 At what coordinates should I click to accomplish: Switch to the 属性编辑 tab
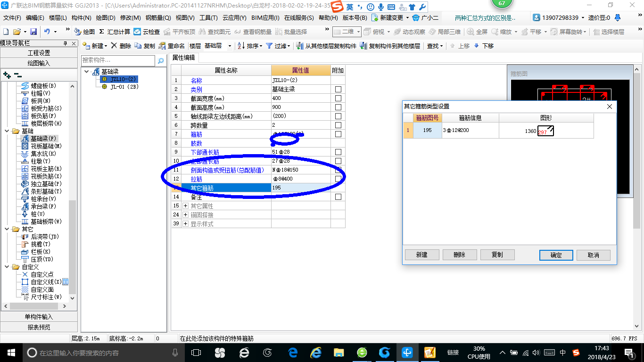click(183, 58)
